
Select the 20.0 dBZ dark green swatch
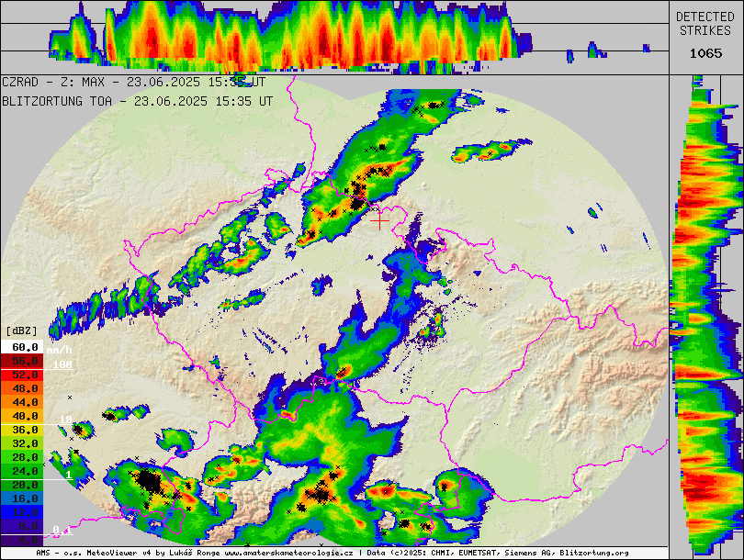pyautogui.click(x=22, y=485)
